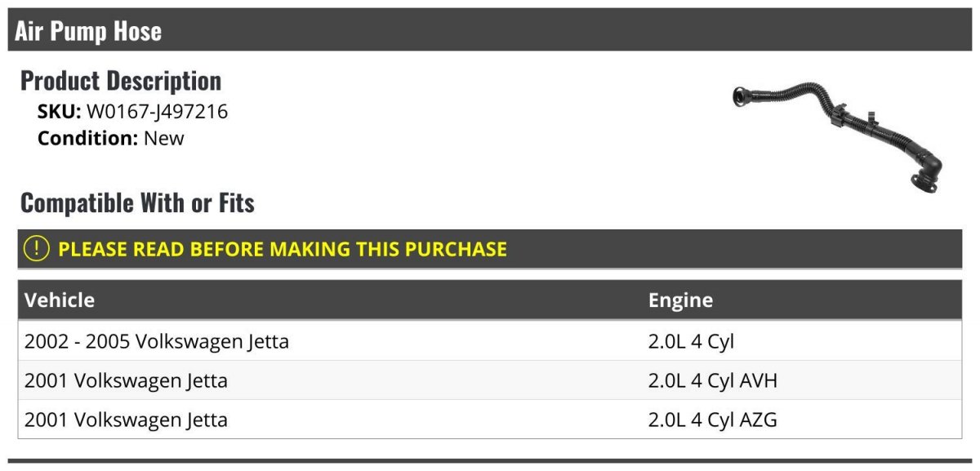Click the "Engine" column header
The height and width of the screenshot is (471, 980).
(x=680, y=300)
